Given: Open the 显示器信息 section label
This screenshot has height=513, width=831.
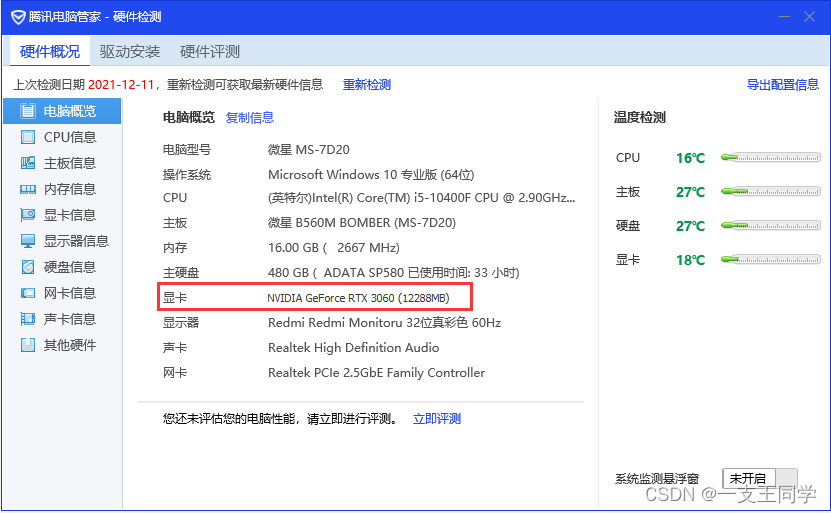Looking at the screenshot, I should [x=76, y=241].
